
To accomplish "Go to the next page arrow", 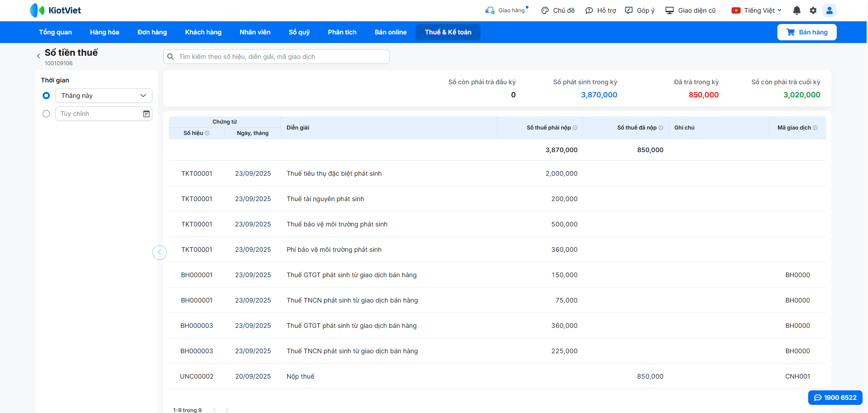I will click(227, 410).
